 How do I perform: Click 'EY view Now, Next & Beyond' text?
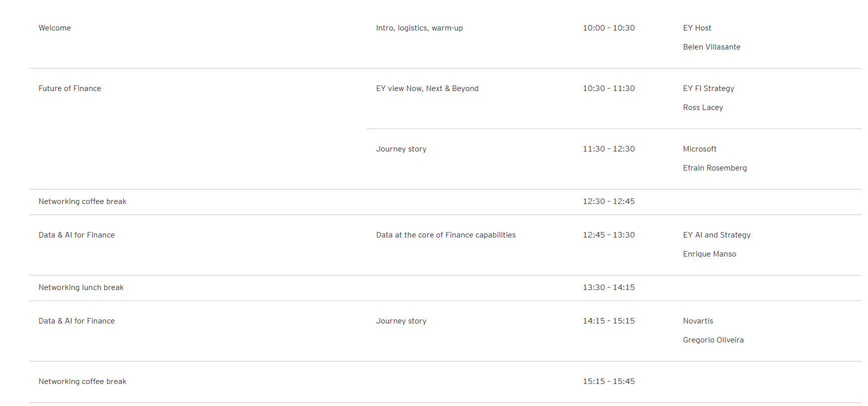pyautogui.click(x=427, y=88)
